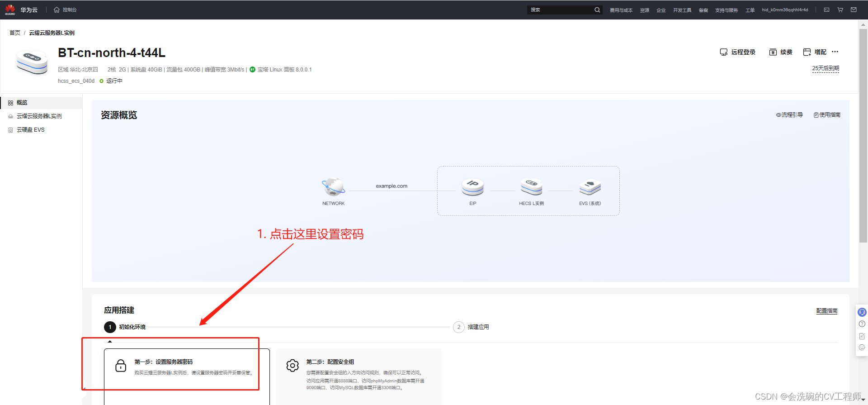
Task: Click 远程登录 remote login
Action: [x=738, y=52]
